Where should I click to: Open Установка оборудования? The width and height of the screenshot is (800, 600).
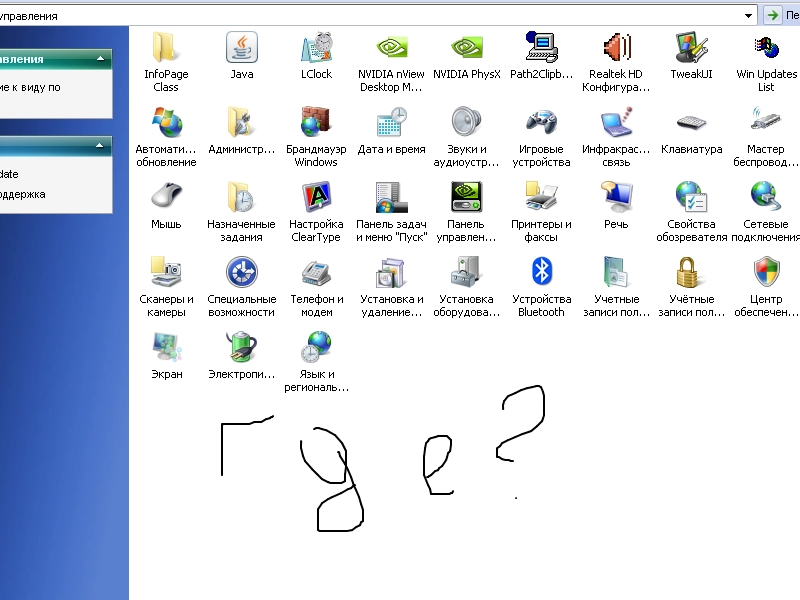point(466,272)
